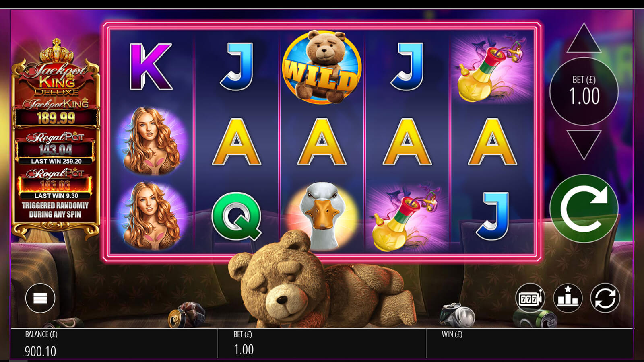Select the Regal Pot 143.04 panel
The width and height of the screenshot is (644, 362).
point(56,148)
